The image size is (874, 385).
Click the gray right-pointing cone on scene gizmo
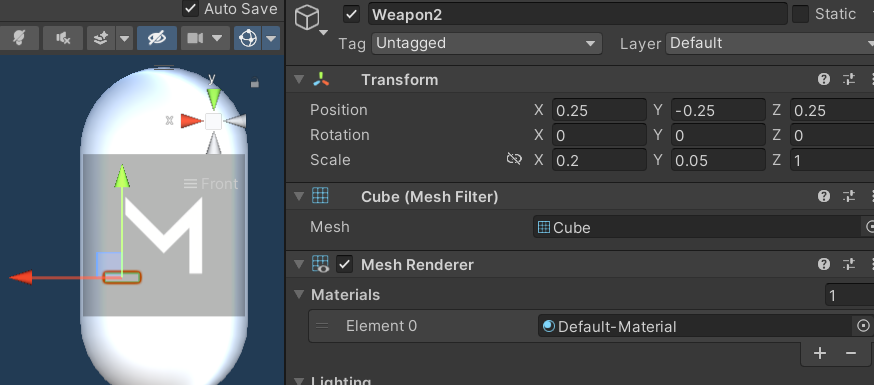click(x=236, y=121)
